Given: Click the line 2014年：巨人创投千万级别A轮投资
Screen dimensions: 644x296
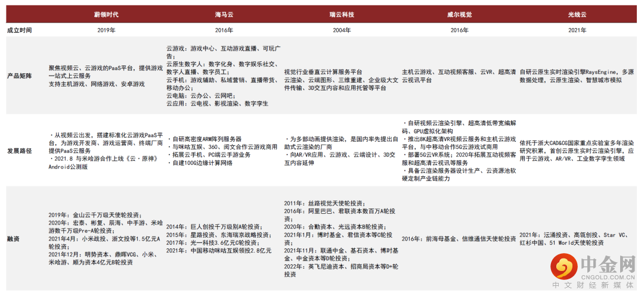Looking at the screenshot, I should click(x=215, y=227).
